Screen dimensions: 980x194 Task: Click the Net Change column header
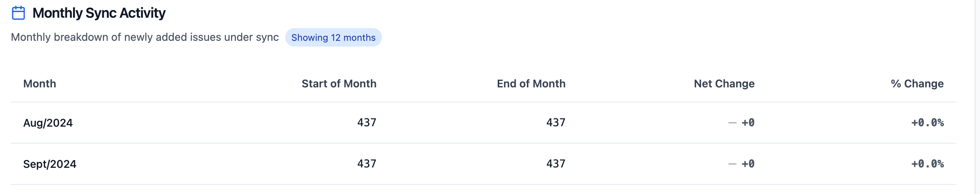[724, 84]
